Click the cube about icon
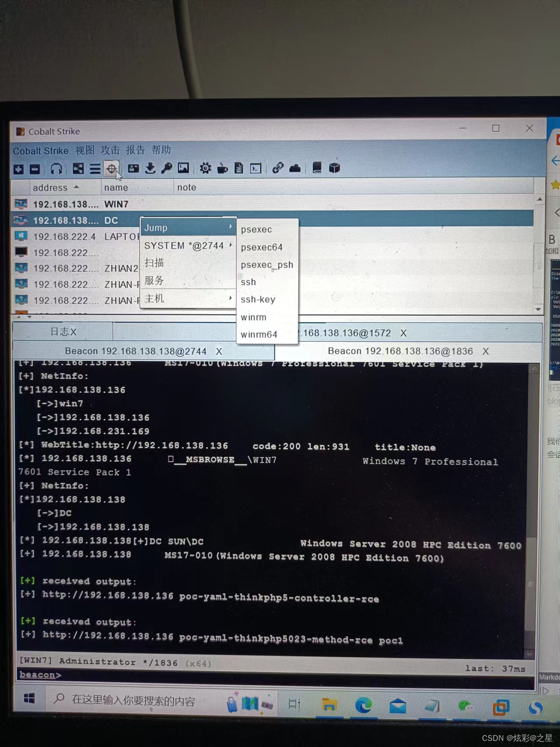Viewport: 560px width, 747px height. pyautogui.click(x=335, y=168)
